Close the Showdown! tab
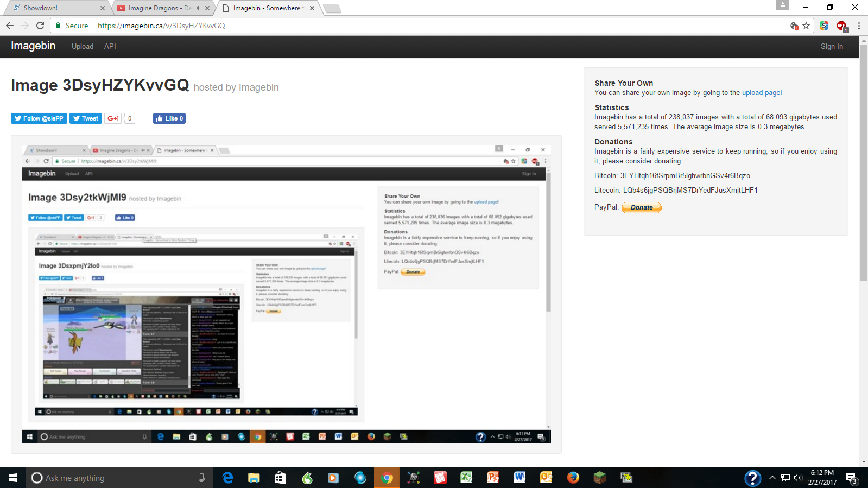Viewport: 868px width, 488px height. coord(103,8)
